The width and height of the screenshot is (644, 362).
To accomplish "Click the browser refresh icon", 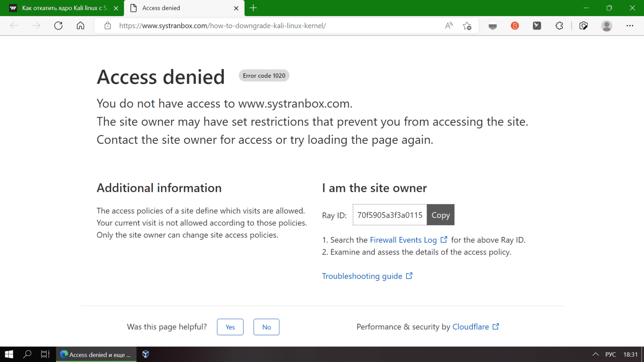I will click(x=58, y=26).
